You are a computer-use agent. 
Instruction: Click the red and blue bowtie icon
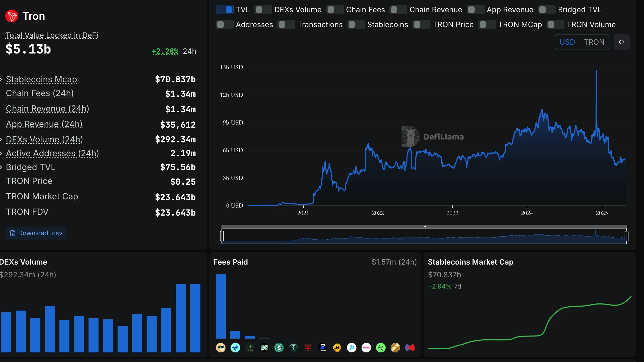410,347
